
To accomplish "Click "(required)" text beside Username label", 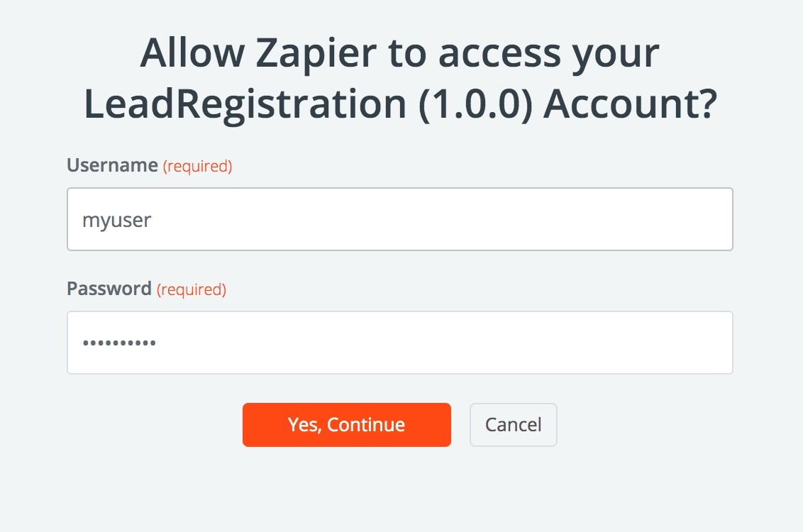I will click(x=198, y=166).
